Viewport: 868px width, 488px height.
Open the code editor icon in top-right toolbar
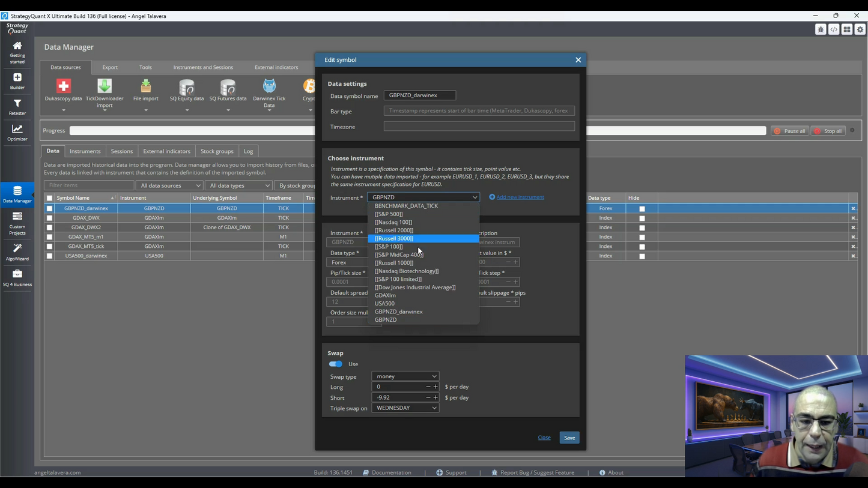click(834, 29)
